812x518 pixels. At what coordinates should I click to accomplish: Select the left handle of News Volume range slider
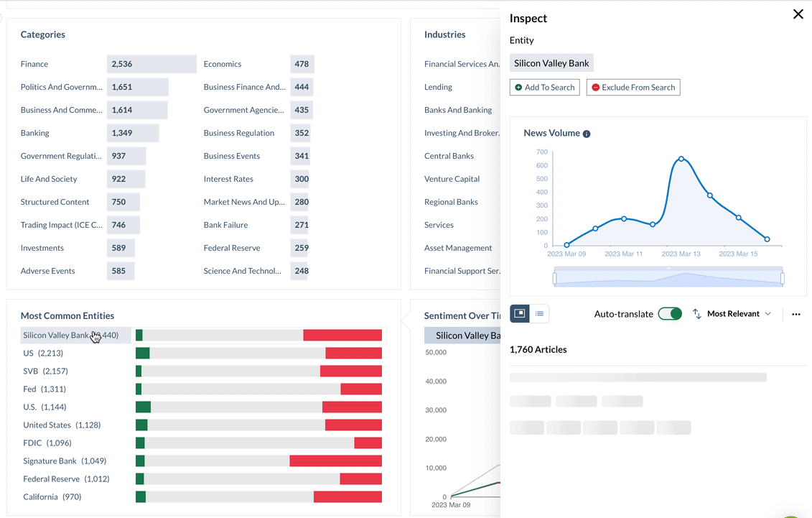click(x=555, y=278)
